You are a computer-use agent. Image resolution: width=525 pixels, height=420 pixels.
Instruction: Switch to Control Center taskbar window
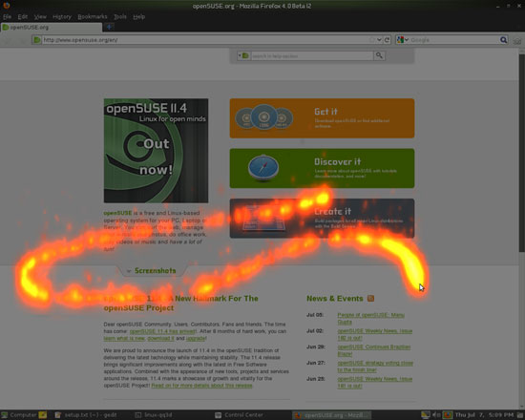(239, 415)
